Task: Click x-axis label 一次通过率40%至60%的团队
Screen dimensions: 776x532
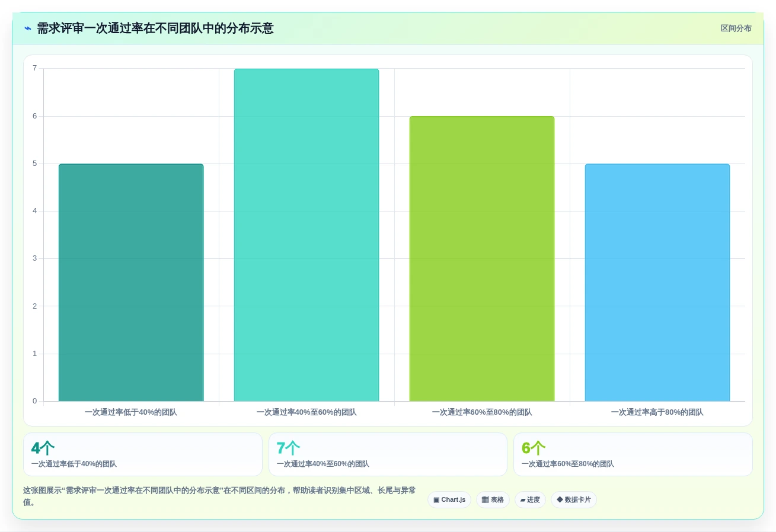Action: [306, 412]
